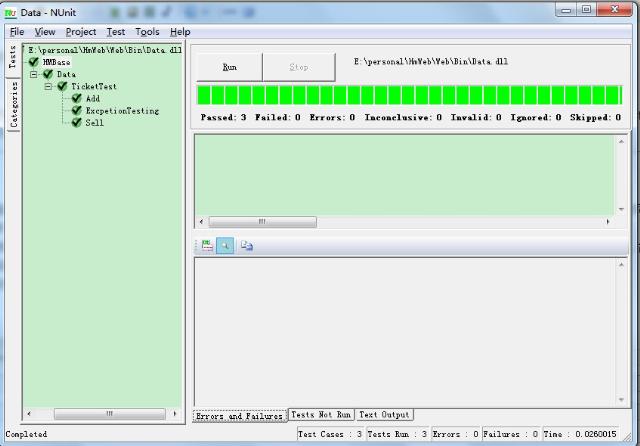Click 'Test Cases : 3' in status bar
Image resolution: width=640 pixels, height=446 pixels.
(x=330, y=434)
